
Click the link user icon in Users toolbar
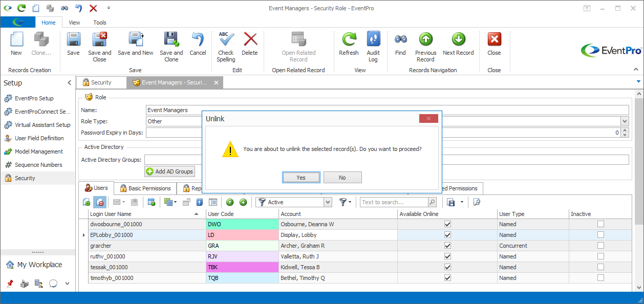86,202
